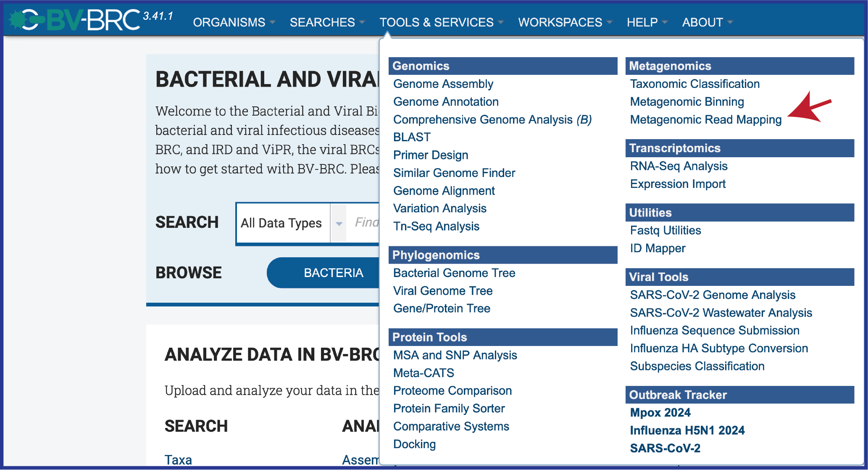Open Similar Genome Finder

[454, 173]
